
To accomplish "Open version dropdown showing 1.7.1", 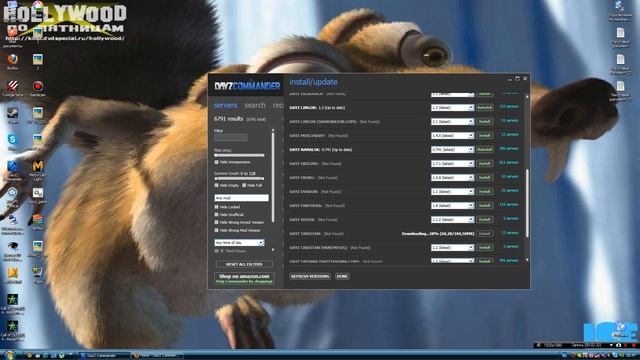I will pyautogui.click(x=452, y=164).
